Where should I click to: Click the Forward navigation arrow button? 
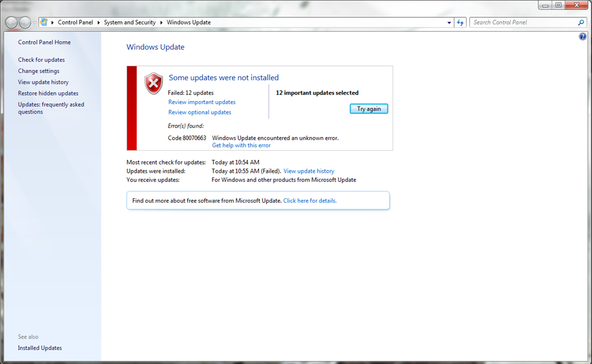pyautogui.click(x=25, y=23)
